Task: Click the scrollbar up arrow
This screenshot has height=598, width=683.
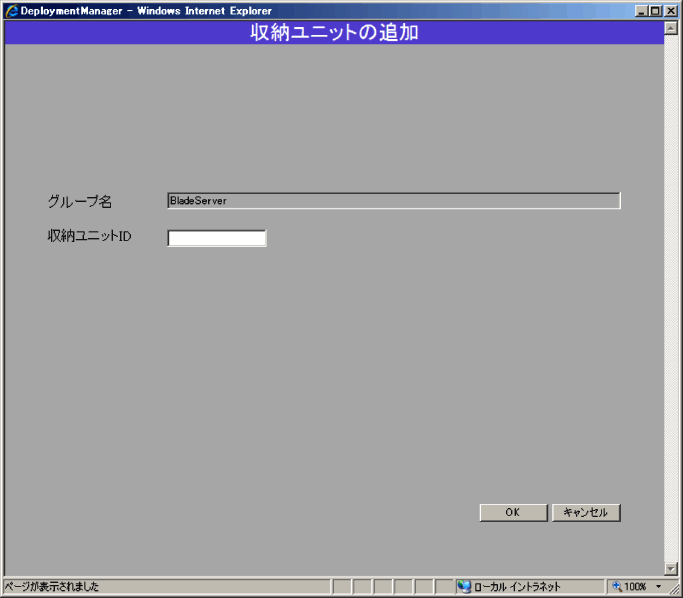Action: point(671,28)
